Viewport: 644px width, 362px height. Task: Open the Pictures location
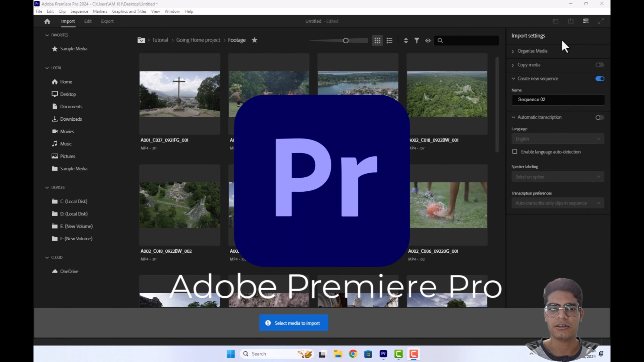[x=63, y=156]
